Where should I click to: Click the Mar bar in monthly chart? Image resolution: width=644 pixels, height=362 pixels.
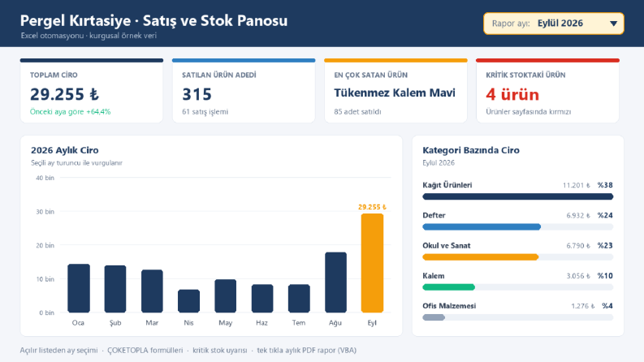click(x=152, y=291)
